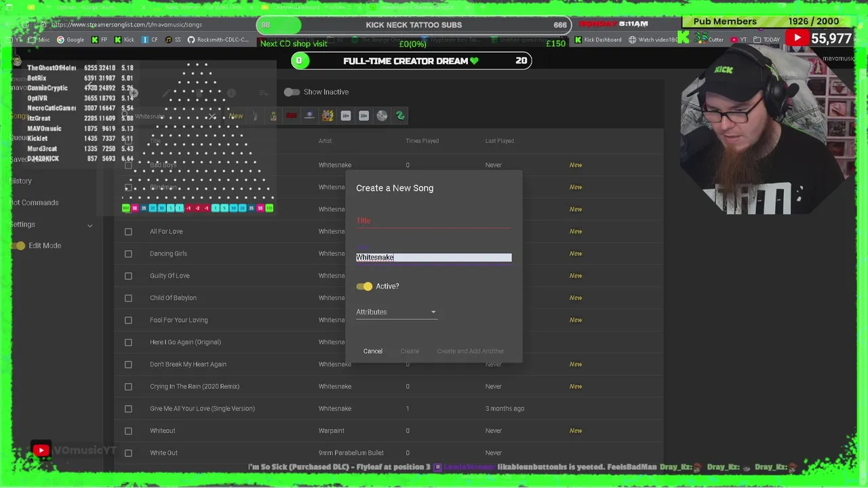This screenshot has height=488, width=868.
Task: Sort by the Artist column header
Action: click(325, 141)
